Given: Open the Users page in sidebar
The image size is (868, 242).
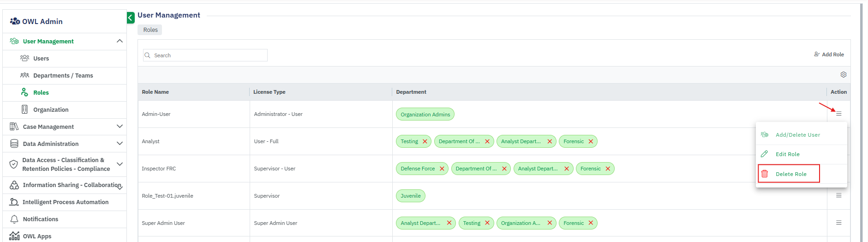Looking at the screenshot, I should [41, 59].
